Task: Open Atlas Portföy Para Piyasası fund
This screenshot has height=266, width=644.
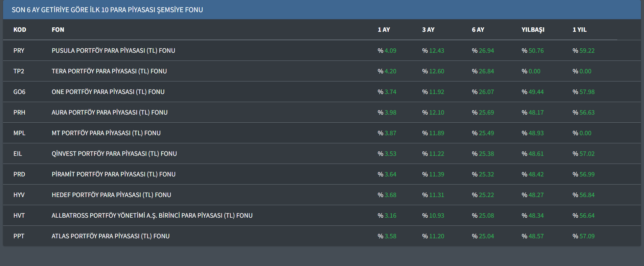Action: [x=110, y=236]
